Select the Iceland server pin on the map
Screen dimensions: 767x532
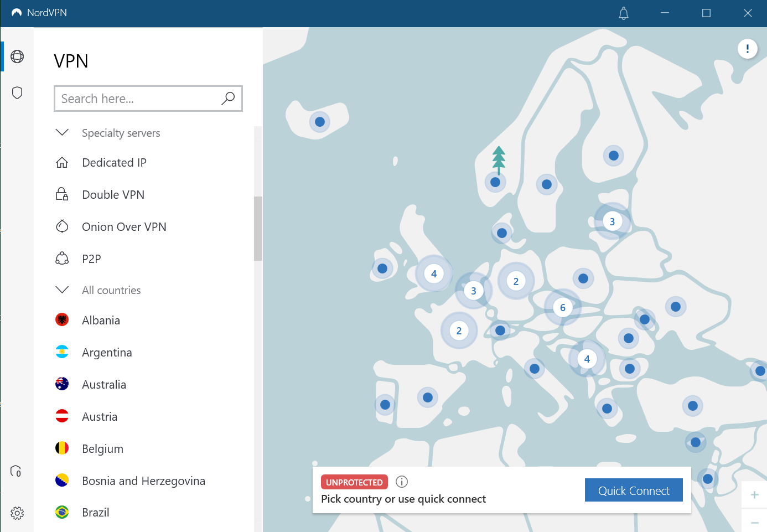(x=320, y=122)
